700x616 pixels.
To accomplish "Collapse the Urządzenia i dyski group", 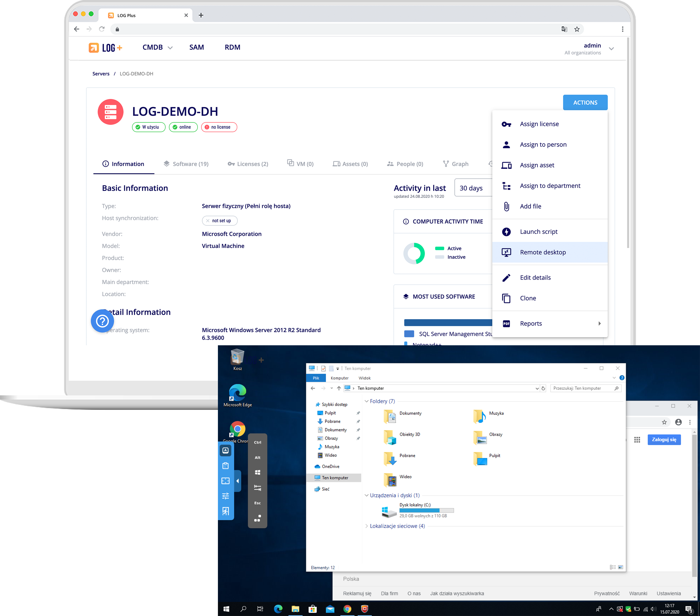I will pos(366,495).
